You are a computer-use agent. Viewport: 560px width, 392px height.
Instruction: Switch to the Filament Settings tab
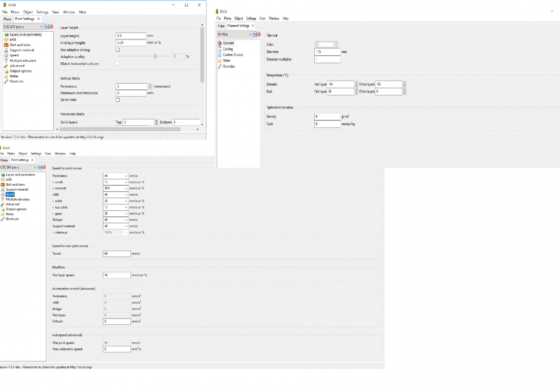click(238, 26)
